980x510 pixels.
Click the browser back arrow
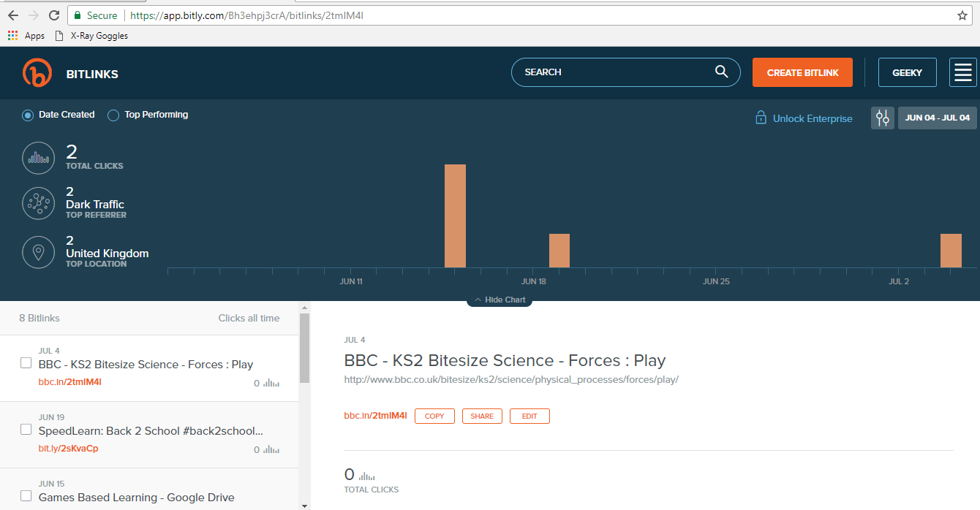pos(13,14)
